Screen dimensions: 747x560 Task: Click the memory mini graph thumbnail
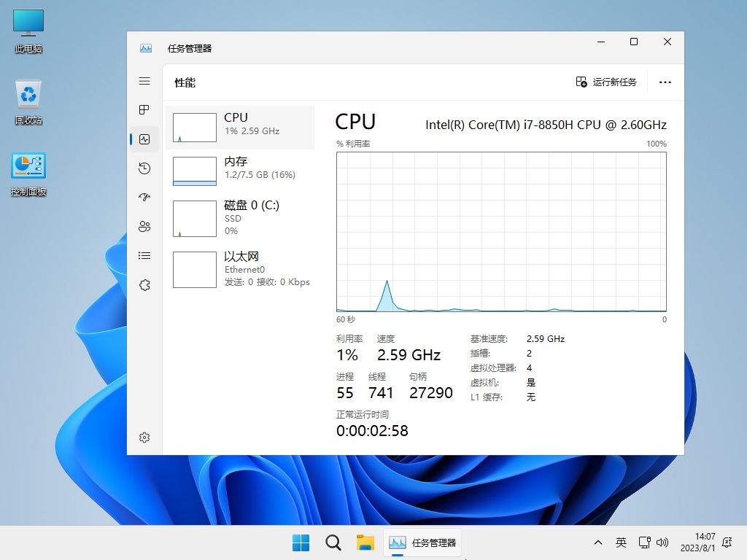[194, 171]
